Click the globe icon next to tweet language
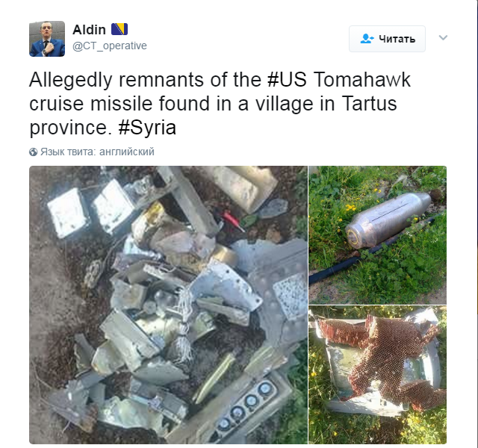The image size is (478, 448). click(33, 152)
